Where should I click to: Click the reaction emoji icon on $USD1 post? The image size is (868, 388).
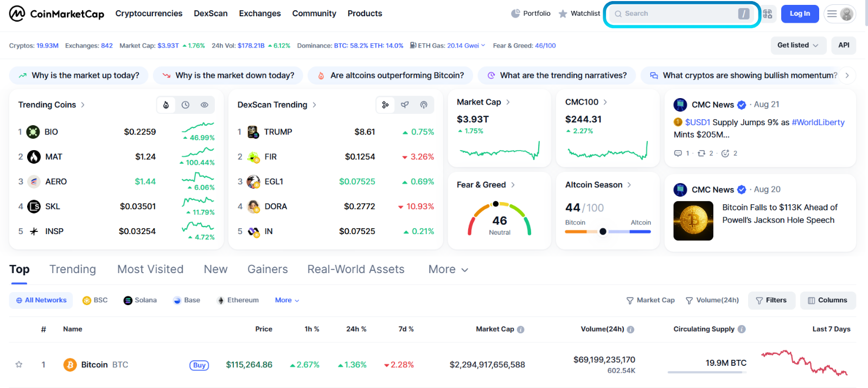pos(725,153)
